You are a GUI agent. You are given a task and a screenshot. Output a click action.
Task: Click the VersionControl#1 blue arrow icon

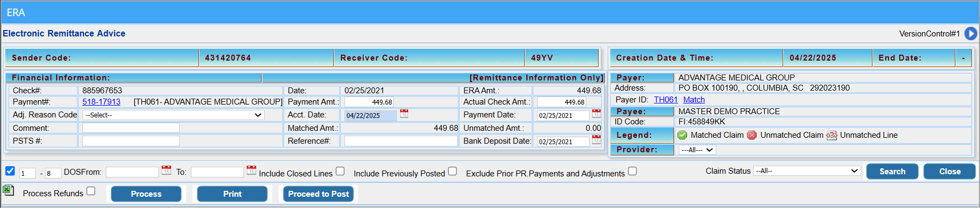[x=970, y=34]
